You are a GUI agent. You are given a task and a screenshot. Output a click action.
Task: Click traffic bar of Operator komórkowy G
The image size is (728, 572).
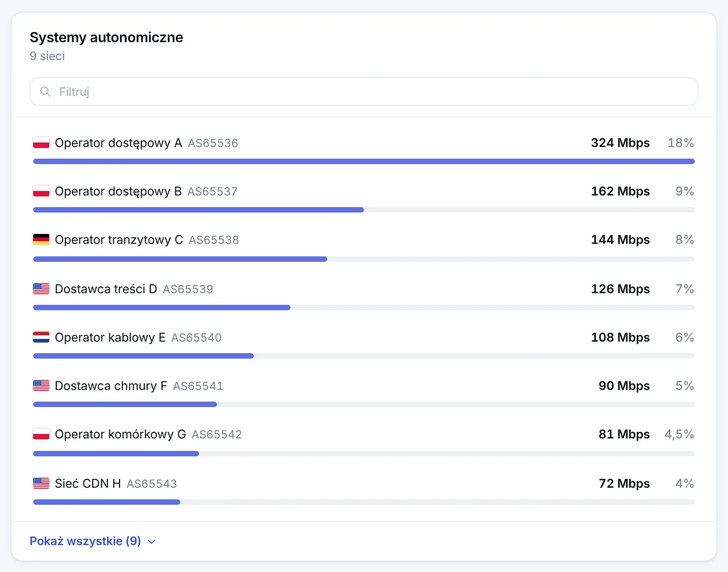pyautogui.click(x=364, y=454)
